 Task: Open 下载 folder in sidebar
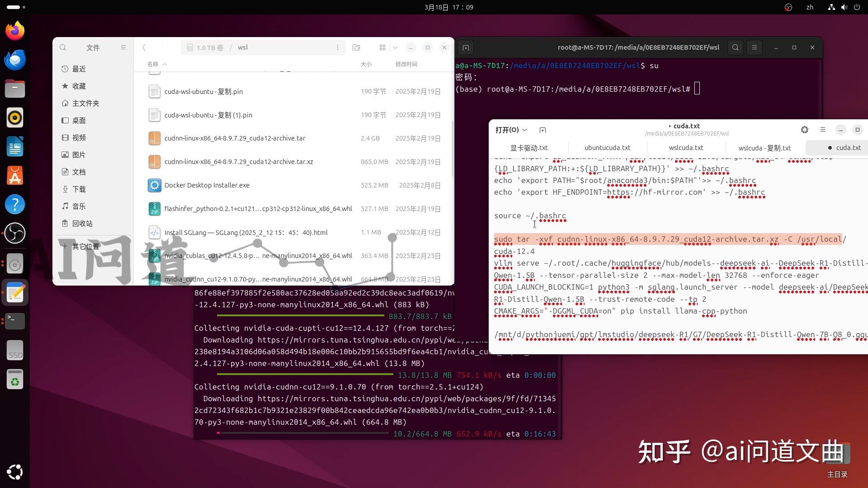93,189
